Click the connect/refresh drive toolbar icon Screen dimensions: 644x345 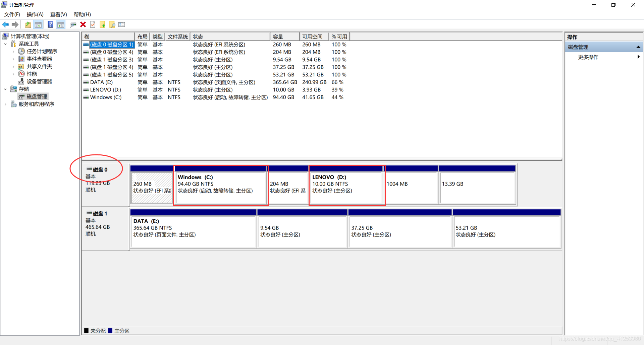73,24
